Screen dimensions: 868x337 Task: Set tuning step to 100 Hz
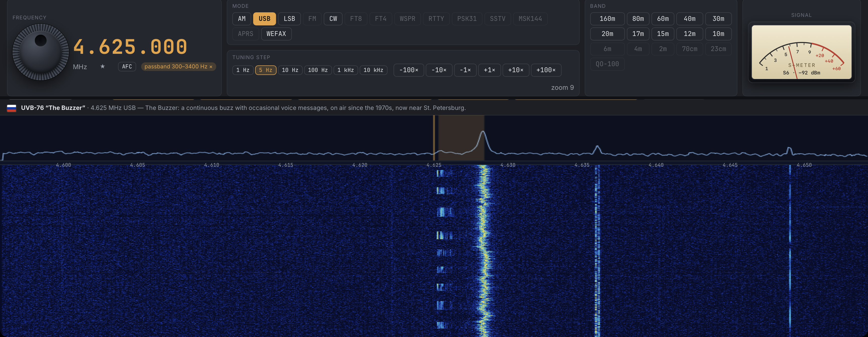click(318, 70)
